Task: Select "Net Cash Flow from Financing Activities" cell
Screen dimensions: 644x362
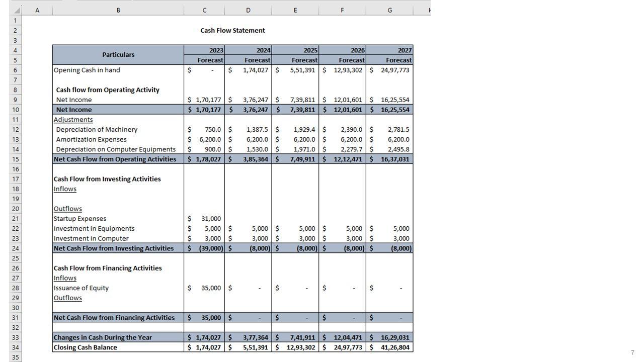Action: tap(118, 318)
